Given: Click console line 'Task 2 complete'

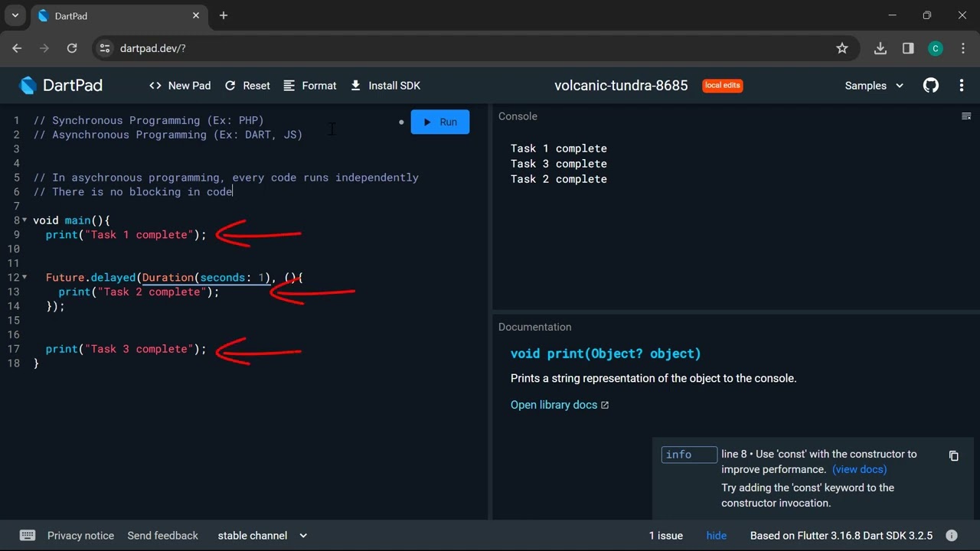Looking at the screenshot, I should pyautogui.click(x=559, y=179).
